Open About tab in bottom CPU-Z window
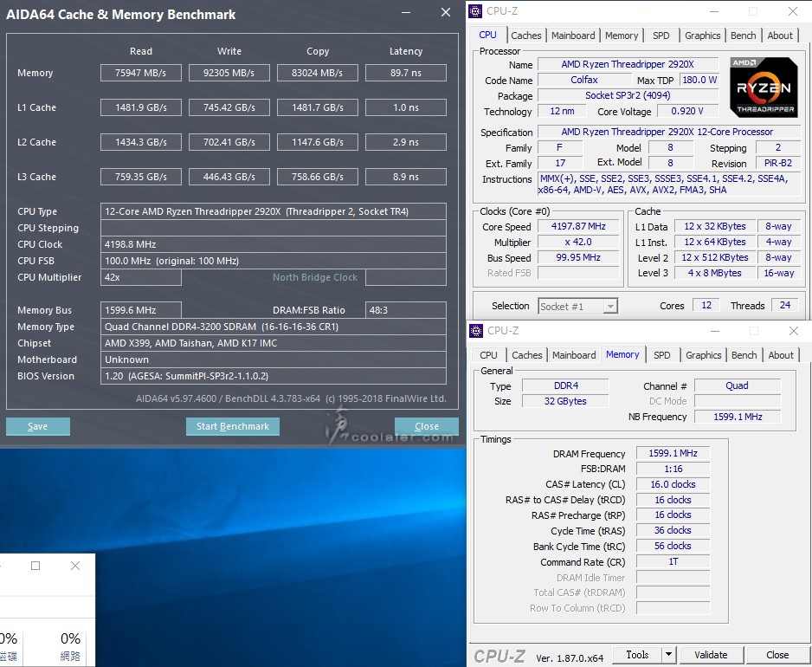Image resolution: width=812 pixels, height=667 pixels. (781, 355)
